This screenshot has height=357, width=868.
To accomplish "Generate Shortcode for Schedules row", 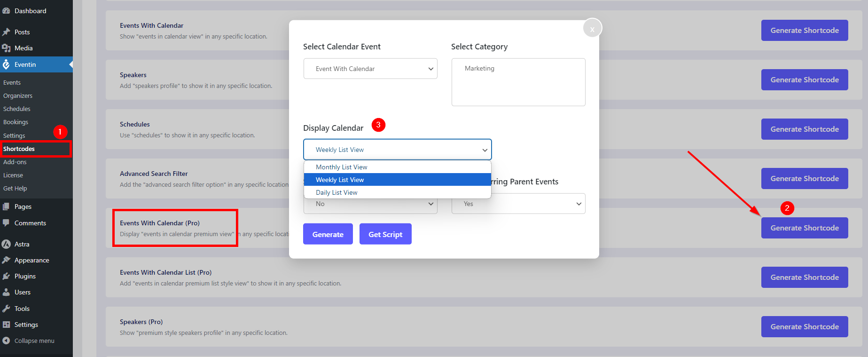I will [x=805, y=129].
